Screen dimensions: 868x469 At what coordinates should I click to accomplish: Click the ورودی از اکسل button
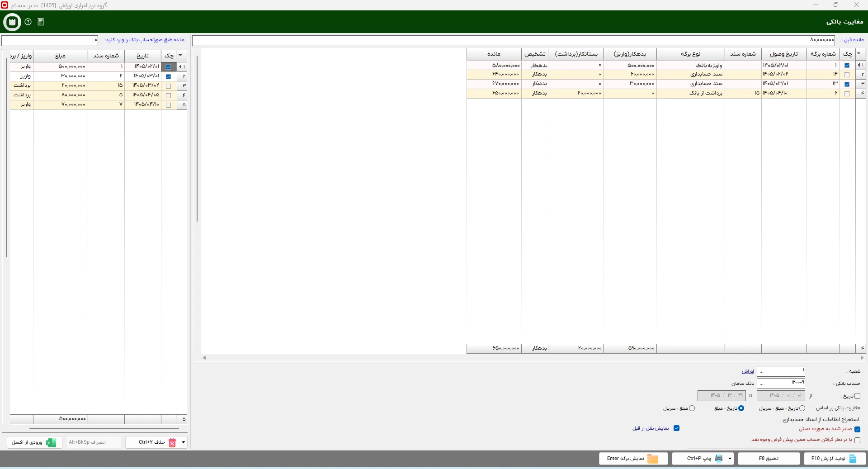pos(34,442)
